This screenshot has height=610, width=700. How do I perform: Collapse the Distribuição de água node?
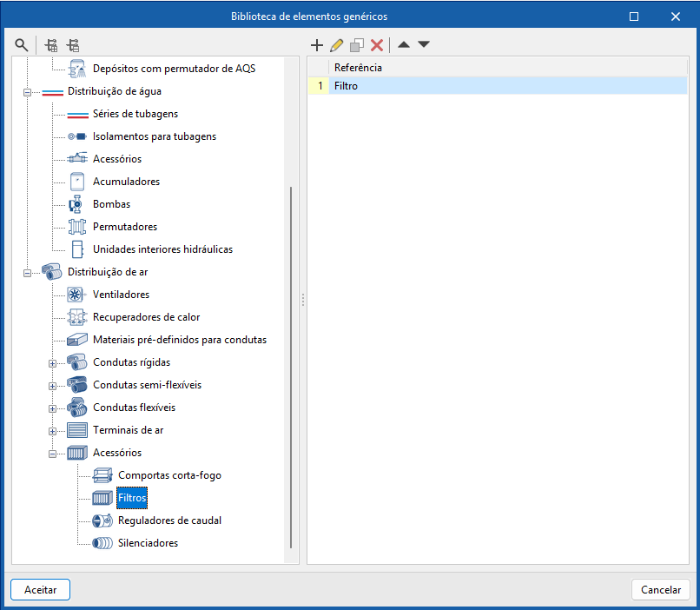(28, 91)
